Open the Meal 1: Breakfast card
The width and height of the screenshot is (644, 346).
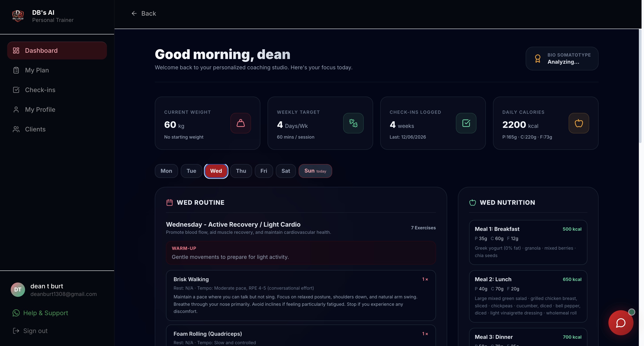528,242
